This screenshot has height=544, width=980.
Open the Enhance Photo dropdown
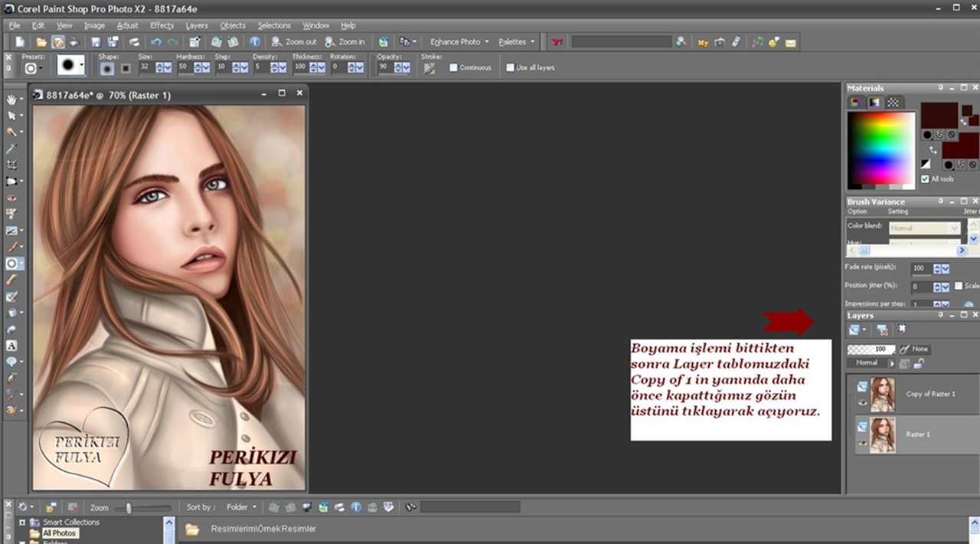(x=459, y=42)
